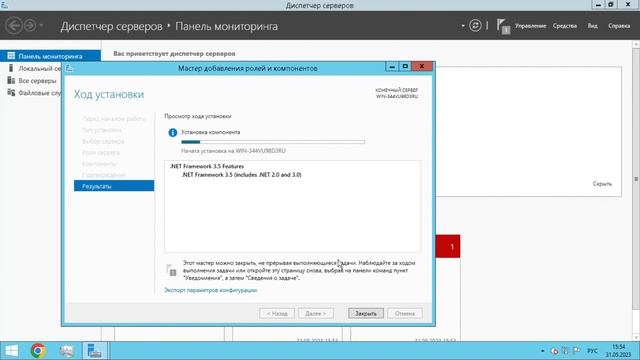Click the РУС language indicator
The height and width of the screenshot is (360, 640).
(592, 351)
